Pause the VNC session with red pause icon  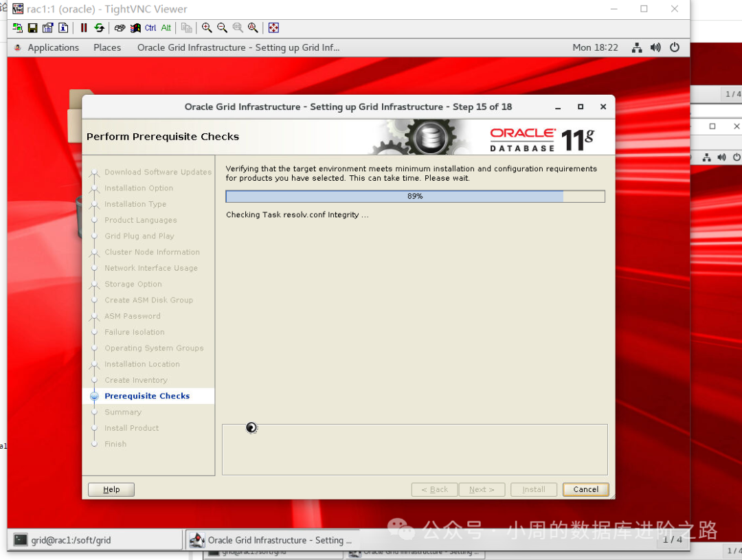84,28
